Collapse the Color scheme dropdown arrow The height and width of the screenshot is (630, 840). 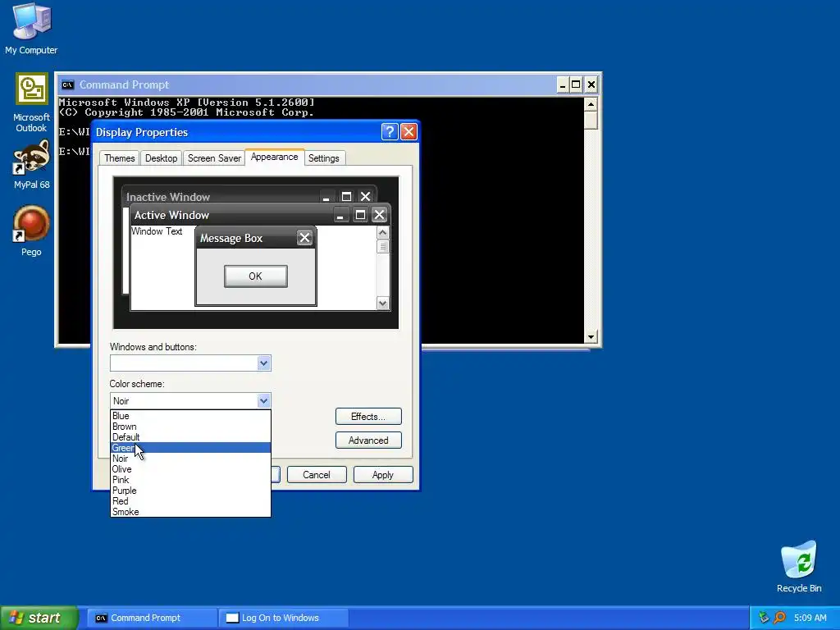point(263,400)
